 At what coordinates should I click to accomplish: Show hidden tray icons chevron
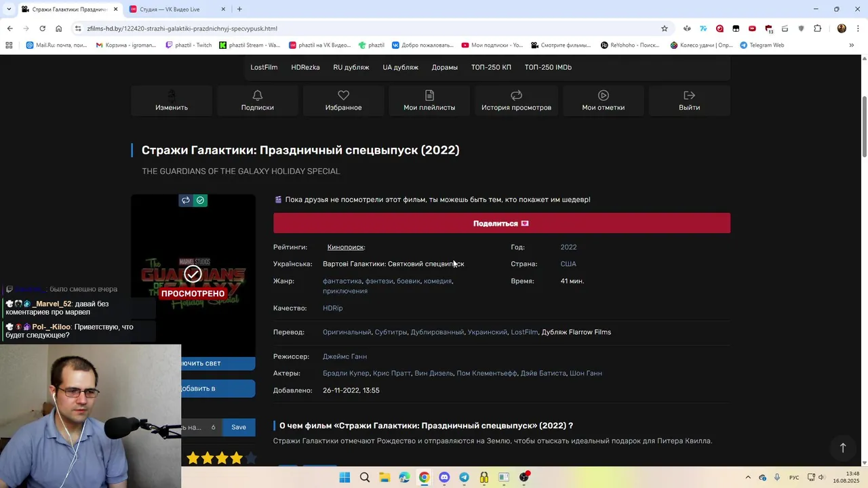pos(748,477)
